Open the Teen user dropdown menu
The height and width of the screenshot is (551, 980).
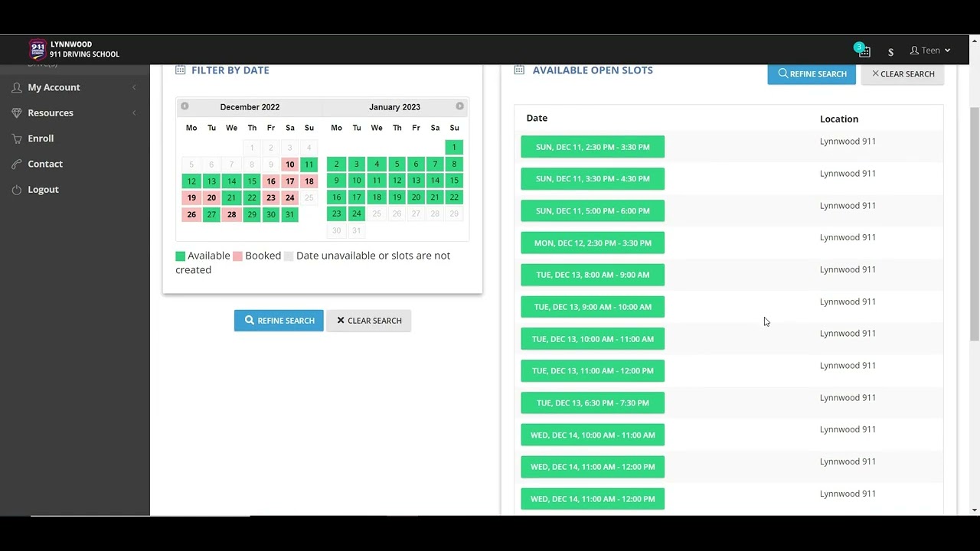[x=930, y=51]
